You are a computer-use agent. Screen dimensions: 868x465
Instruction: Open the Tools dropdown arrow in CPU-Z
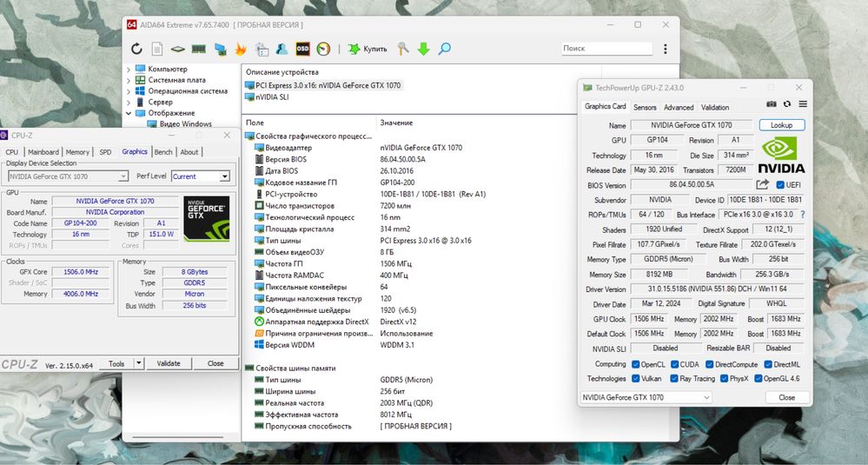pyautogui.click(x=139, y=363)
